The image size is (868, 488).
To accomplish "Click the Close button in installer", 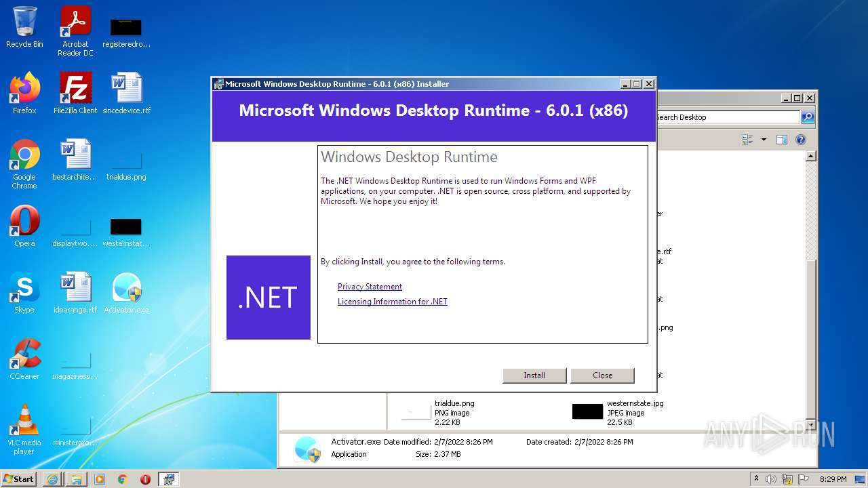I will point(602,375).
